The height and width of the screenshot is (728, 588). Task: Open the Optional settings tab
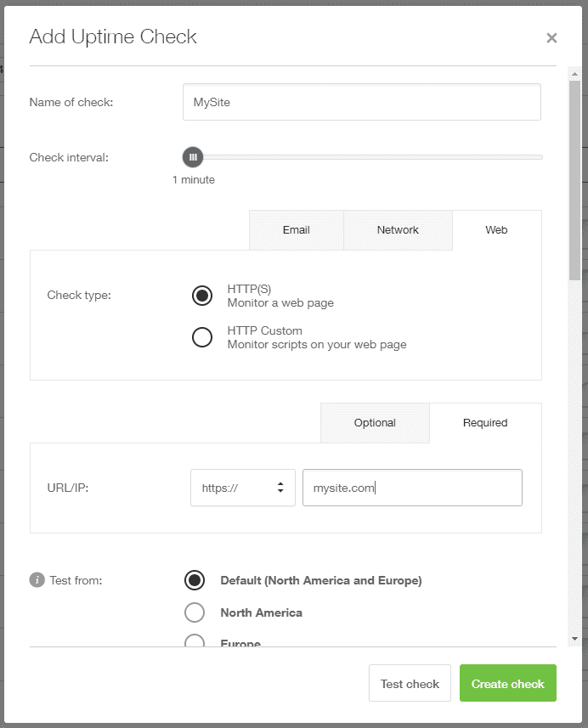click(375, 423)
